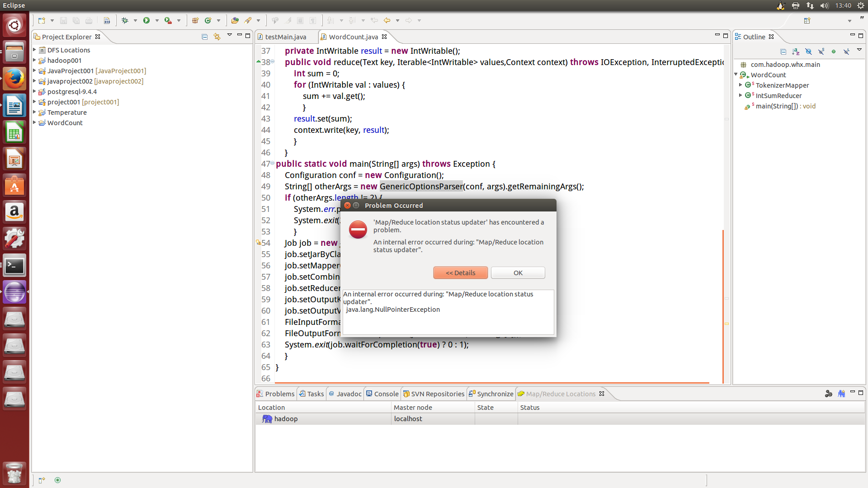868x488 pixels.
Task: Click the green circle status bar icon
Action: tap(57, 480)
